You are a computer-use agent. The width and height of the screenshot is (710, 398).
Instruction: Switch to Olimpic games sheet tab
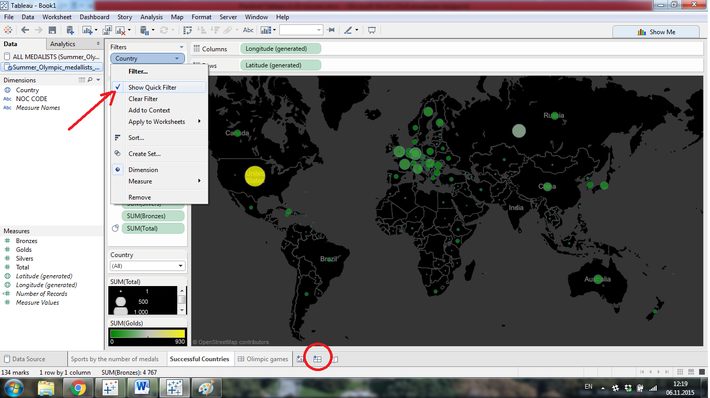pos(263,359)
